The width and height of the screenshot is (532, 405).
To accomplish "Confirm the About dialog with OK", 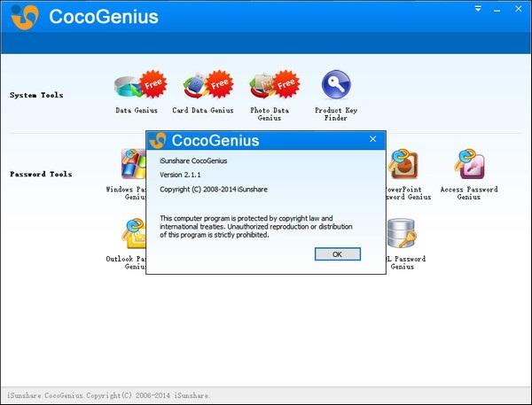I will [x=338, y=254].
